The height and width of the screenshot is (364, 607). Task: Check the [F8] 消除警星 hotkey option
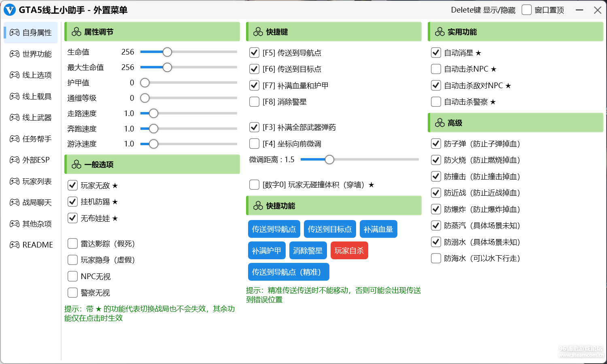[254, 102]
